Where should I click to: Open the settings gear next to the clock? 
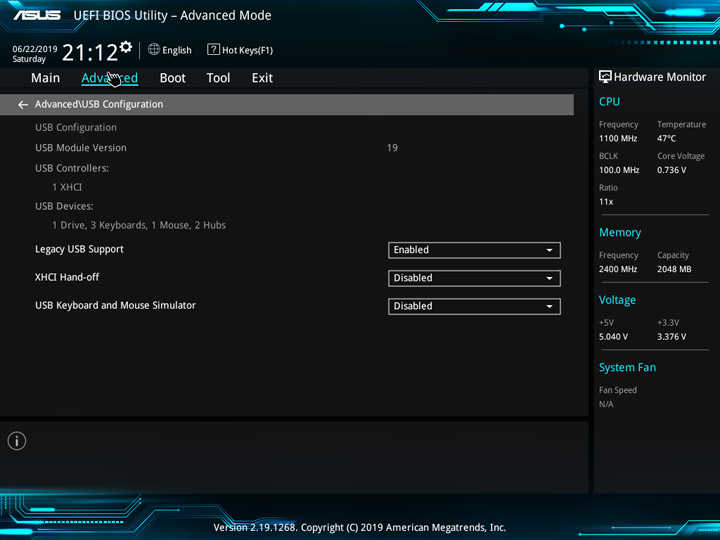pyautogui.click(x=126, y=47)
